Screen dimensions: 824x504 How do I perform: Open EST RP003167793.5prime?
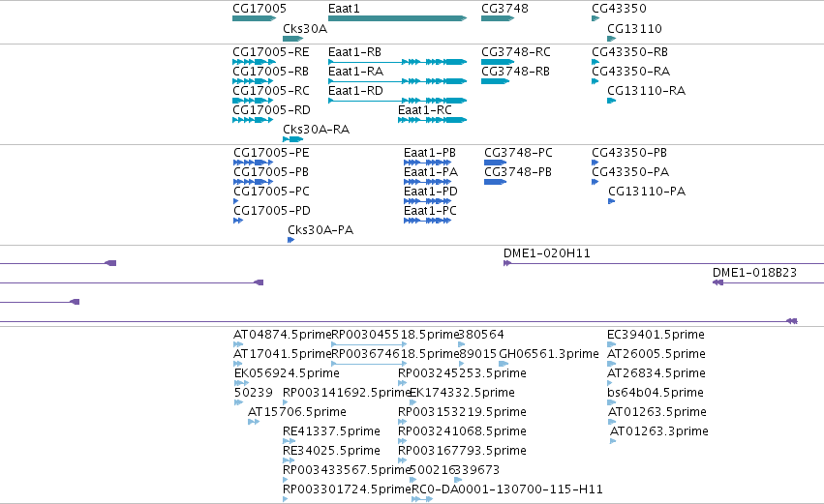tap(463, 452)
